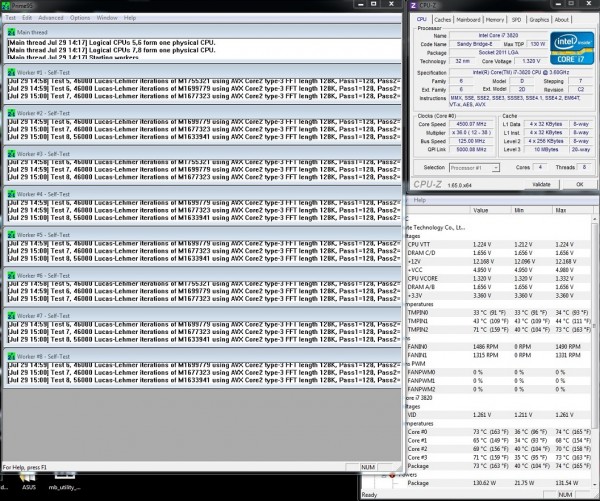Click the Main thread title bar
Viewport: 600px width, 501px height.
pyautogui.click(x=202, y=32)
